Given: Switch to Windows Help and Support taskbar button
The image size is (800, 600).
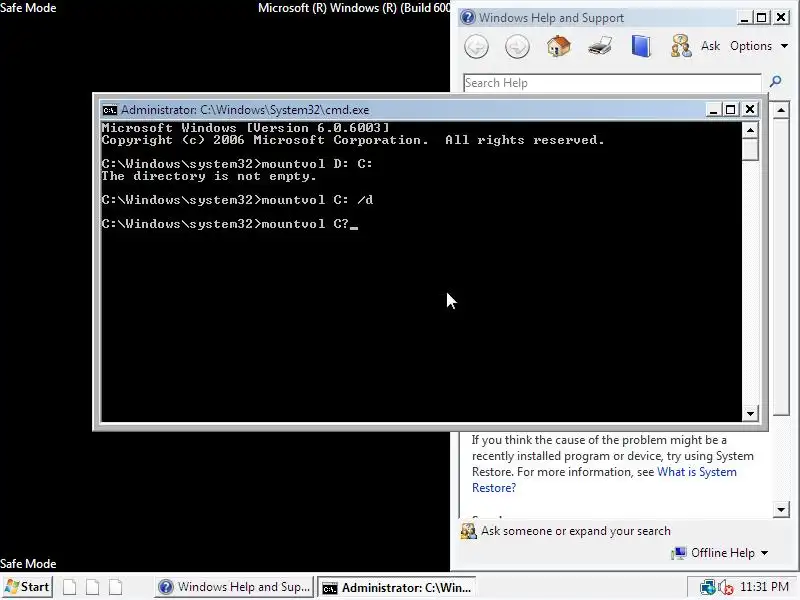Looking at the screenshot, I should 234,587.
